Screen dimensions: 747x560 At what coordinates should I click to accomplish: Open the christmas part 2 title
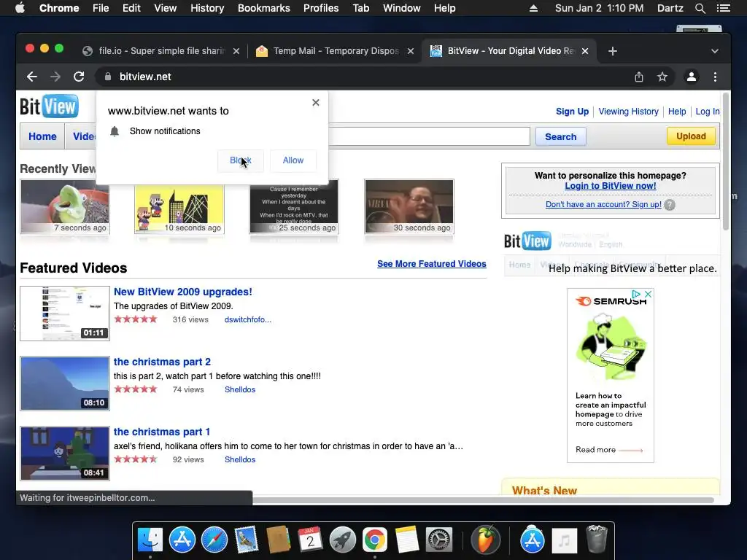(x=162, y=362)
